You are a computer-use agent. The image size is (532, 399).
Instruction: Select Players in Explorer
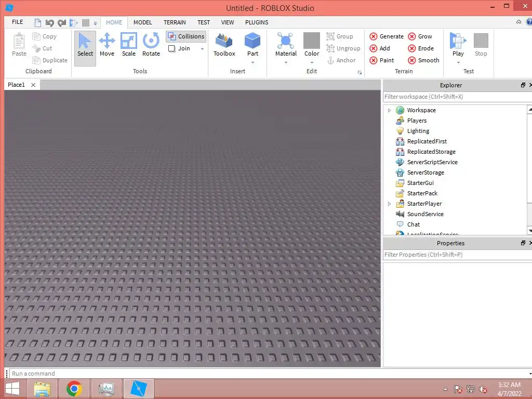(417, 121)
